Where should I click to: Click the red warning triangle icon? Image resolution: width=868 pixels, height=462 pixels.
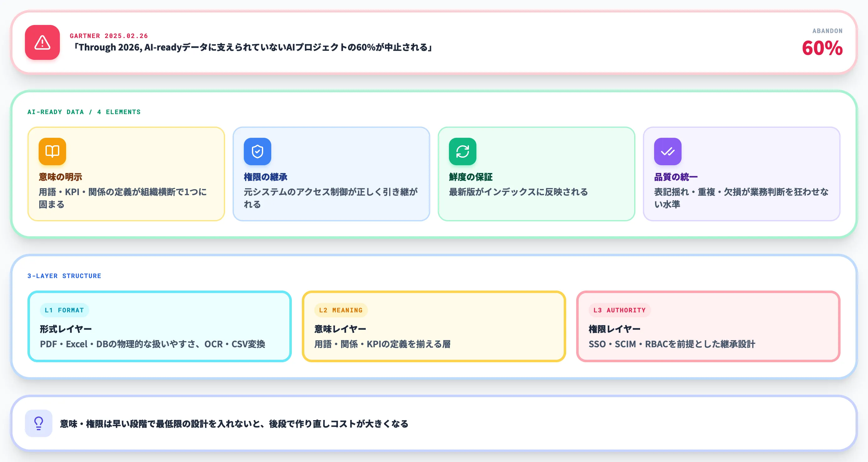(x=42, y=42)
